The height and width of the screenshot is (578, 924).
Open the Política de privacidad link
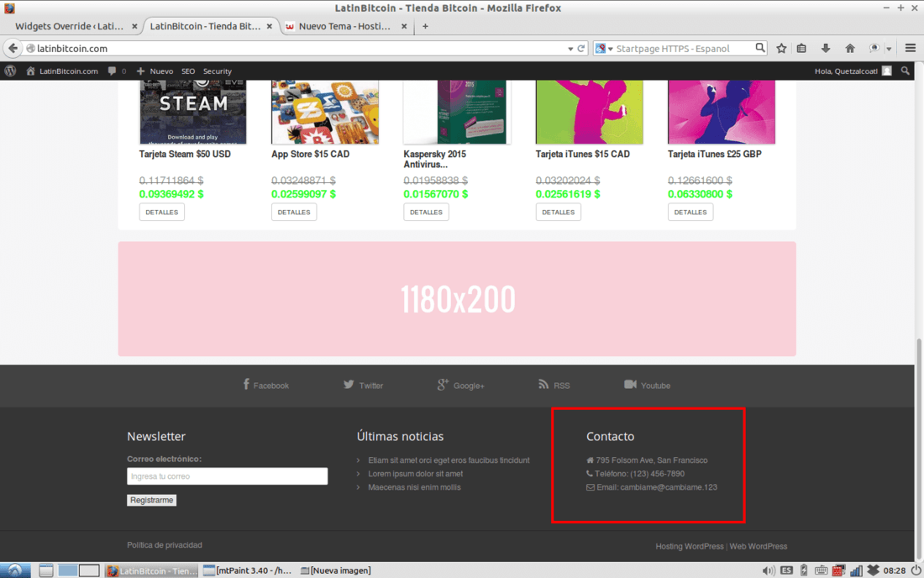tap(165, 545)
